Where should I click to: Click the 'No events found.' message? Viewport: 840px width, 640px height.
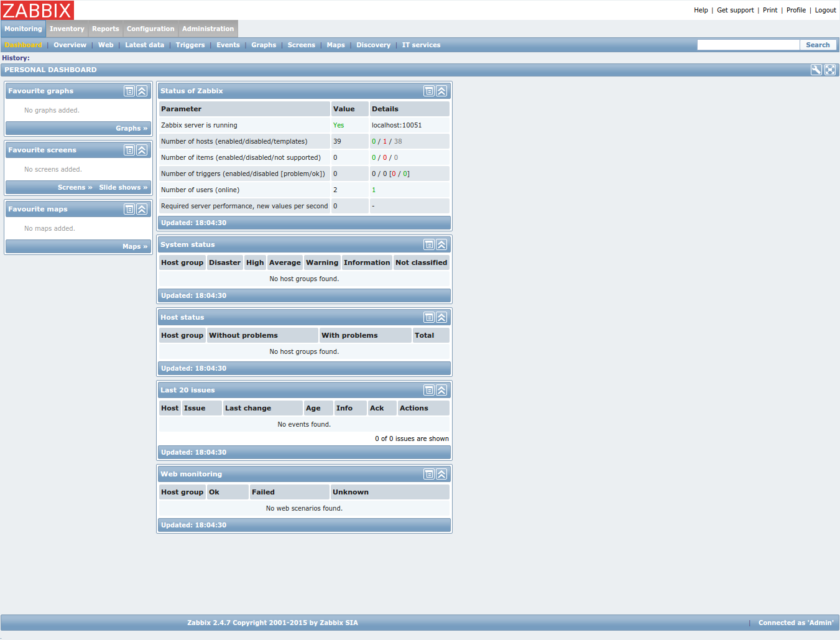point(304,424)
